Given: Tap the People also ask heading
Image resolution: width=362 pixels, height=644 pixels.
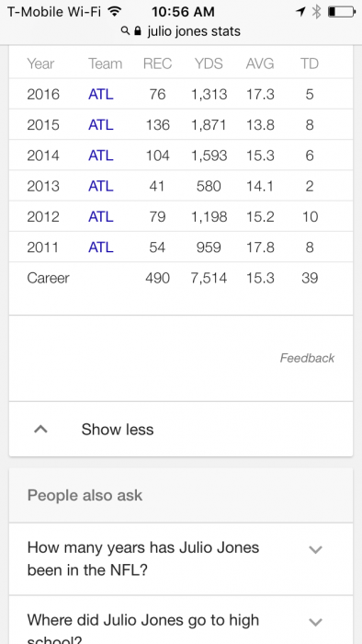Looking at the screenshot, I should tap(85, 495).
